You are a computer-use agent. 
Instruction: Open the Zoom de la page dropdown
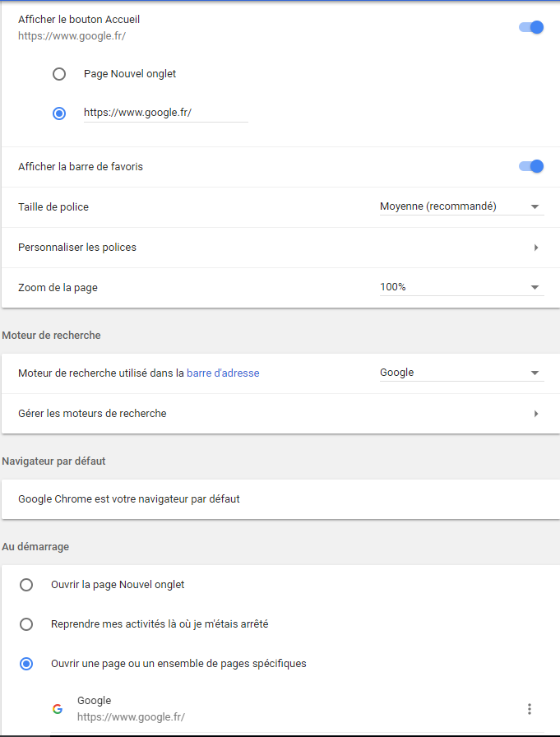point(460,287)
